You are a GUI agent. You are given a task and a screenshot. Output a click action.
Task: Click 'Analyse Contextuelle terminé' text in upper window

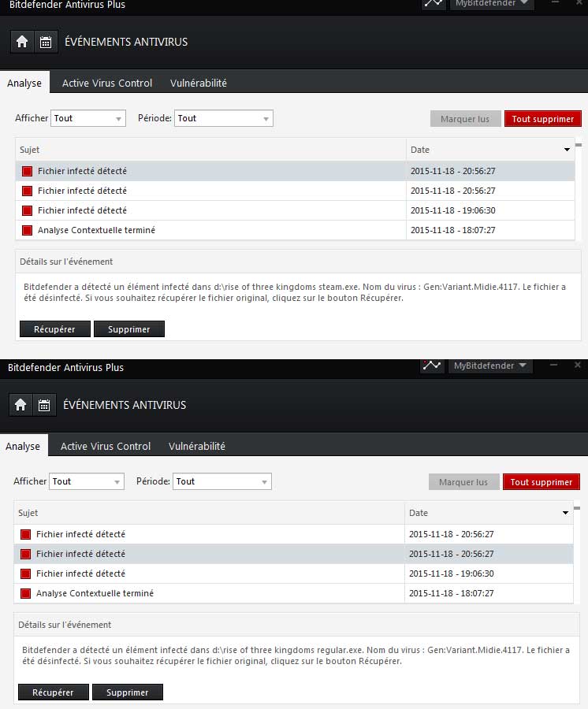point(96,230)
